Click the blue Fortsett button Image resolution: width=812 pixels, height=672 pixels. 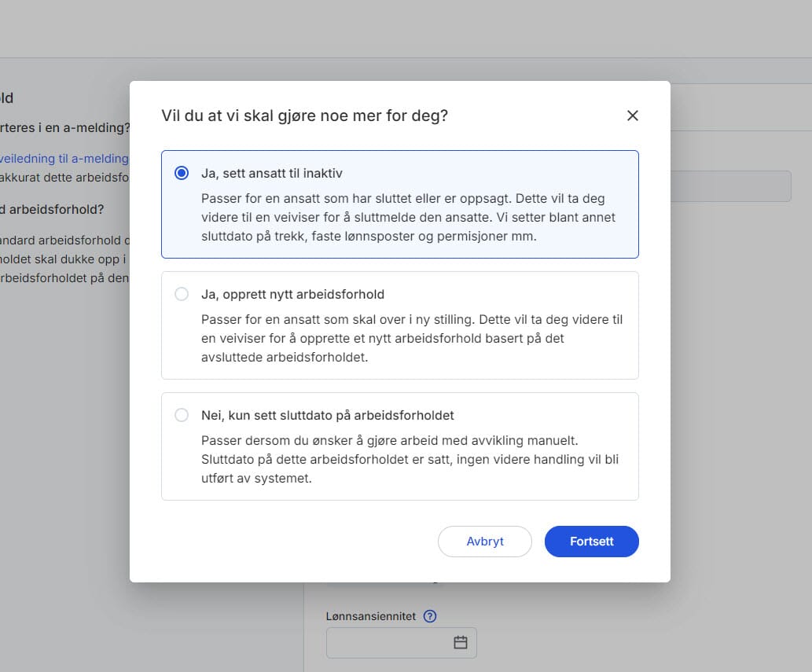click(591, 542)
